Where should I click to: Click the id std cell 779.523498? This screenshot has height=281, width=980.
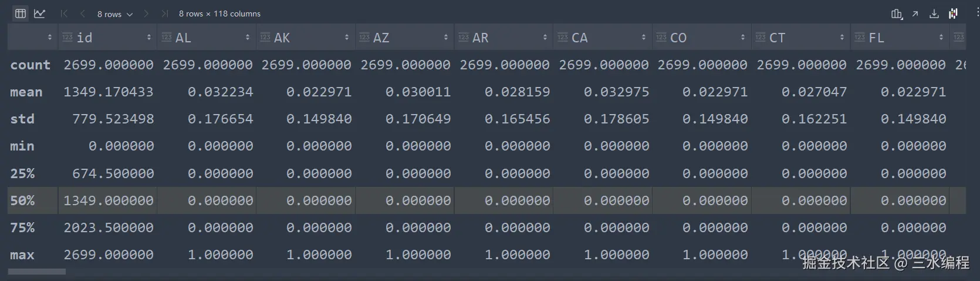113,119
